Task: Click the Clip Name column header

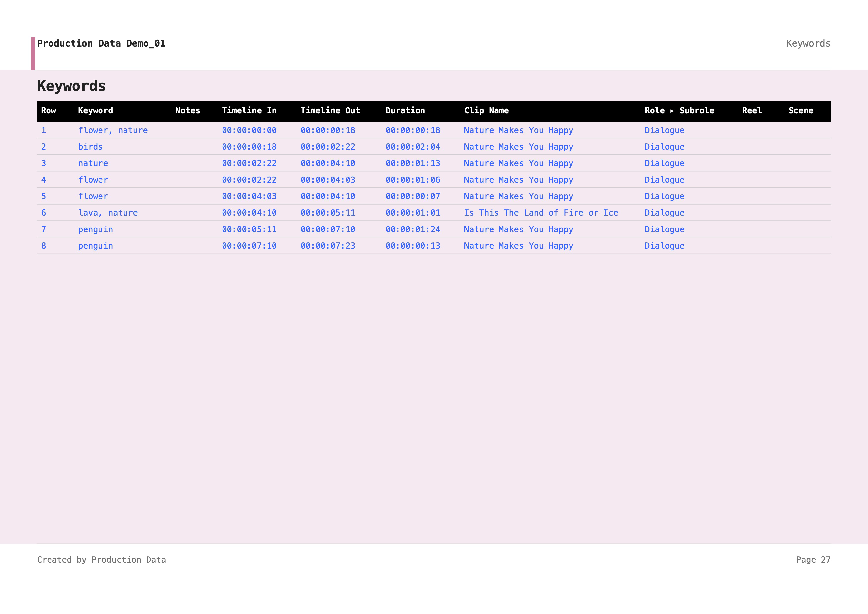Action: point(487,111)
